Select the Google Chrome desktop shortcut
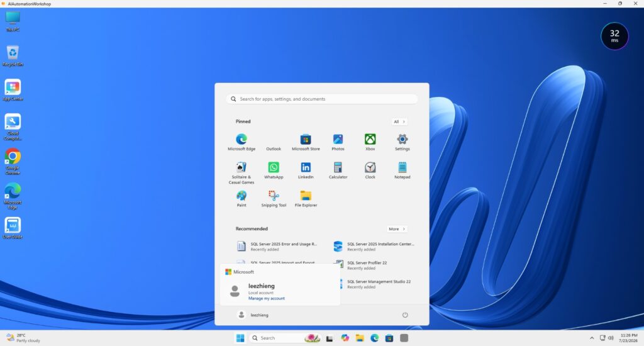The image size is (644, 346). [13, 162]
